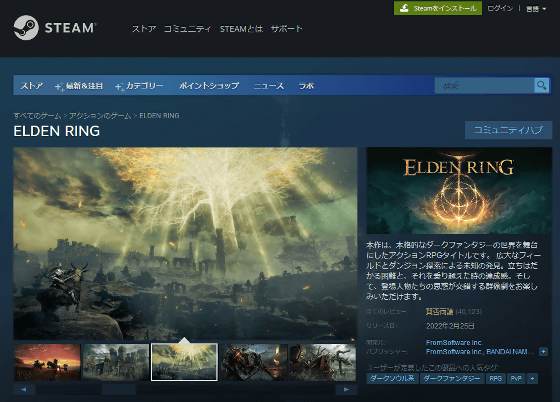The width and height of the screenshot is (560, 402).
Task: Click the Steam logo
Action: tap(55, 27)
